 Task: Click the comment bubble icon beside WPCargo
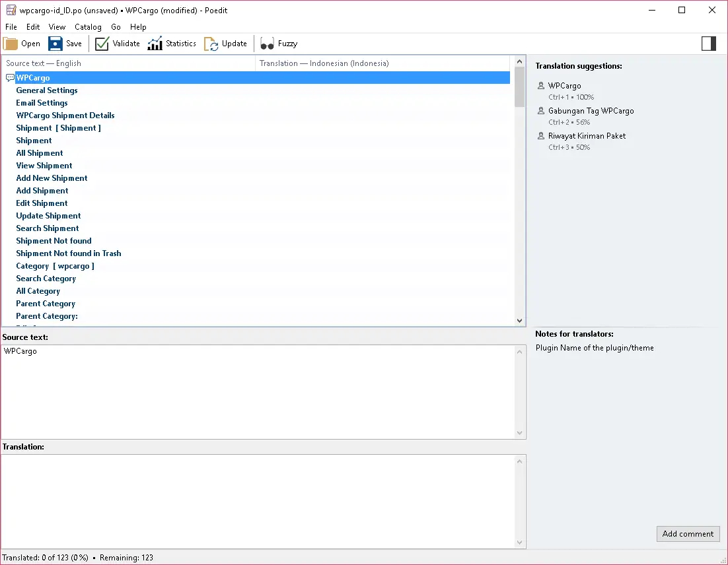point(10,78)
